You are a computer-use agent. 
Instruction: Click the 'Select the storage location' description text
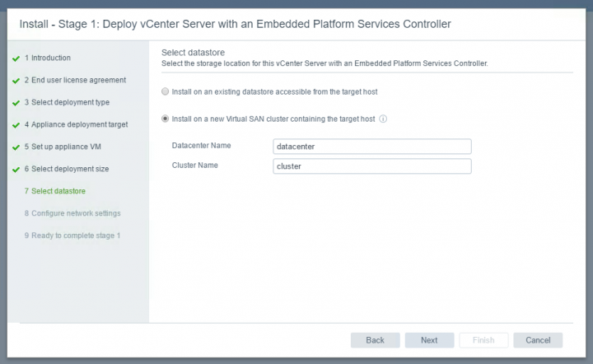pos(325,63)
